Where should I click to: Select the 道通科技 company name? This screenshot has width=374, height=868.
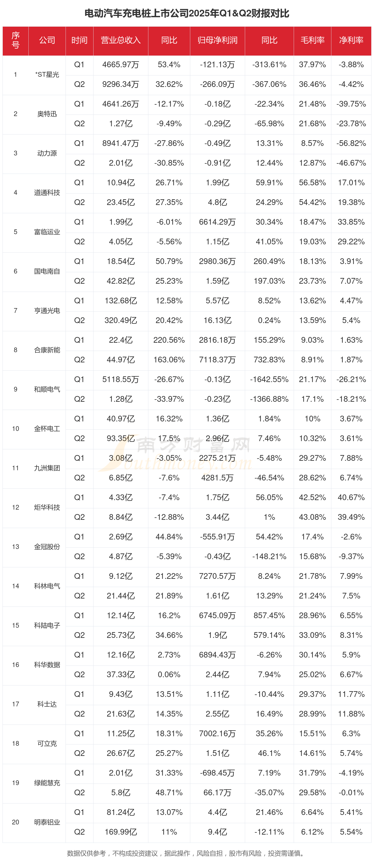[47, 192]
